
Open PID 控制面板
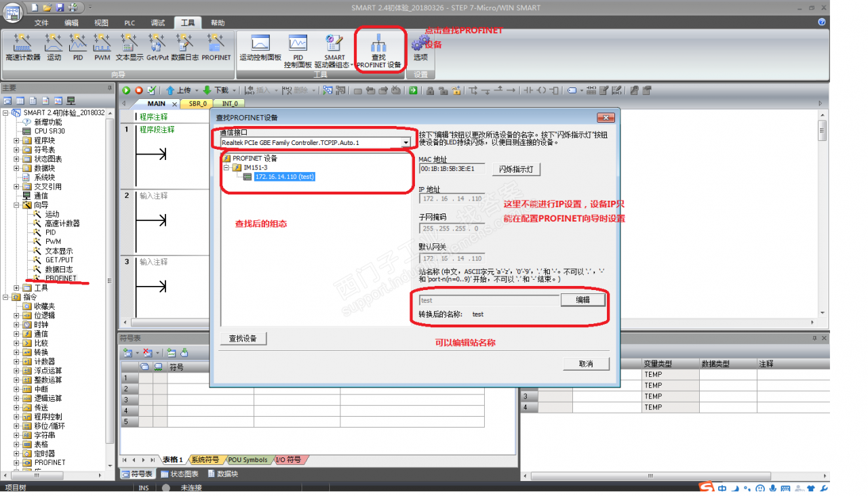pos(297,51)
